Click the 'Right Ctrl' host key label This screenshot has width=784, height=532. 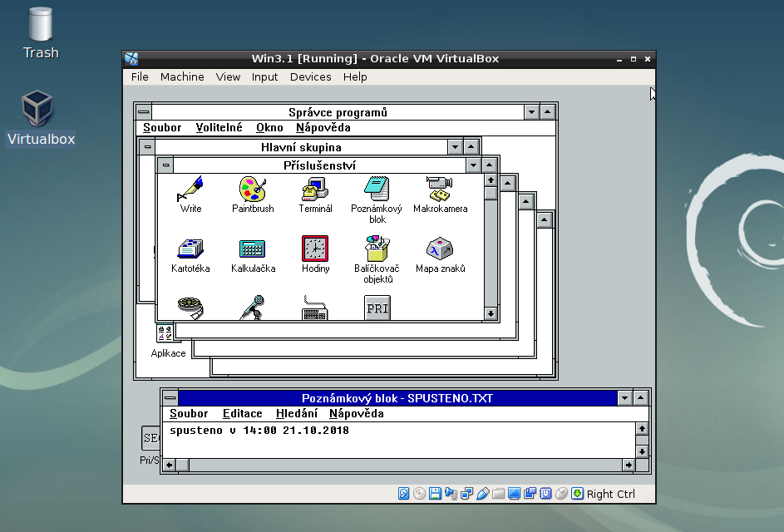(610, 494)
